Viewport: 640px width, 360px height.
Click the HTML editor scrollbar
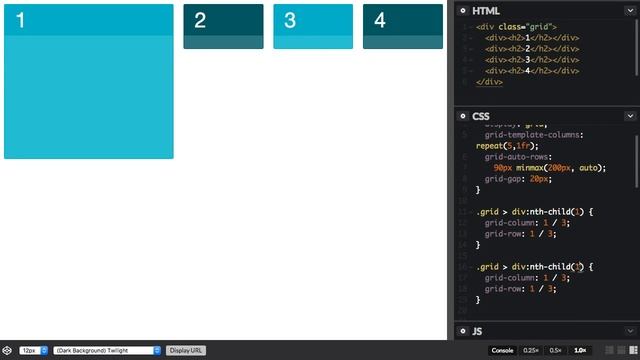pos(636,47)
